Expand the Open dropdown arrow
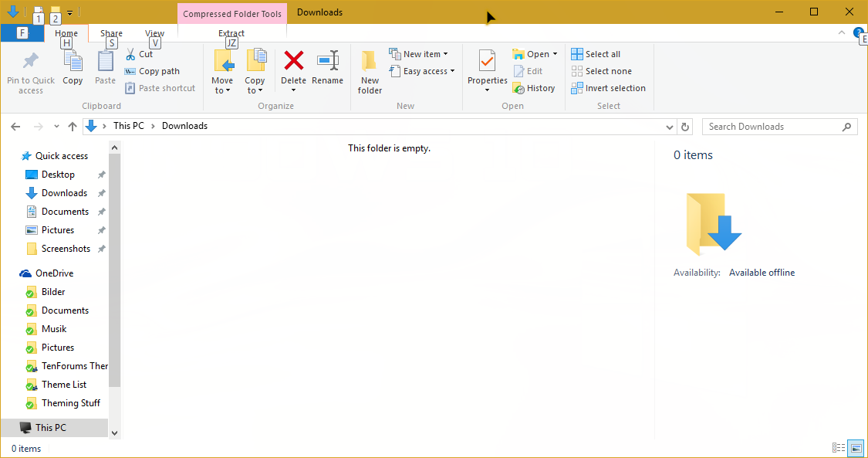 point(556,54)
